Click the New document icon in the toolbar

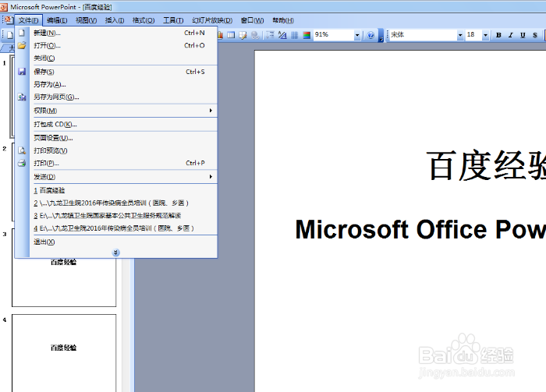pyautogui.click(x=9, y=35)
